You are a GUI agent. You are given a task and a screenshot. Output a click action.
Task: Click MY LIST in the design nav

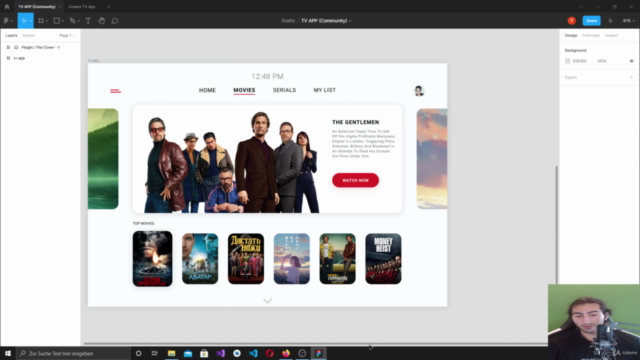pos(324,90)
